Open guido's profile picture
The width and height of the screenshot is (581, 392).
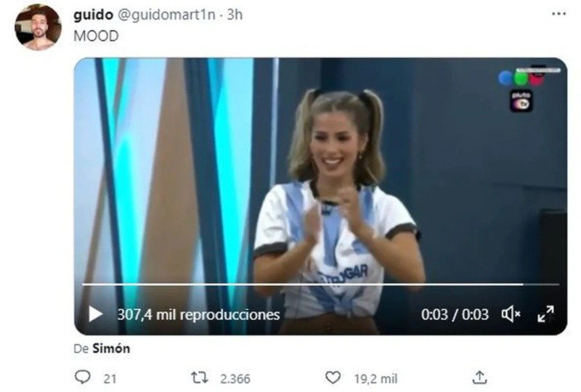tap(38, 28)
